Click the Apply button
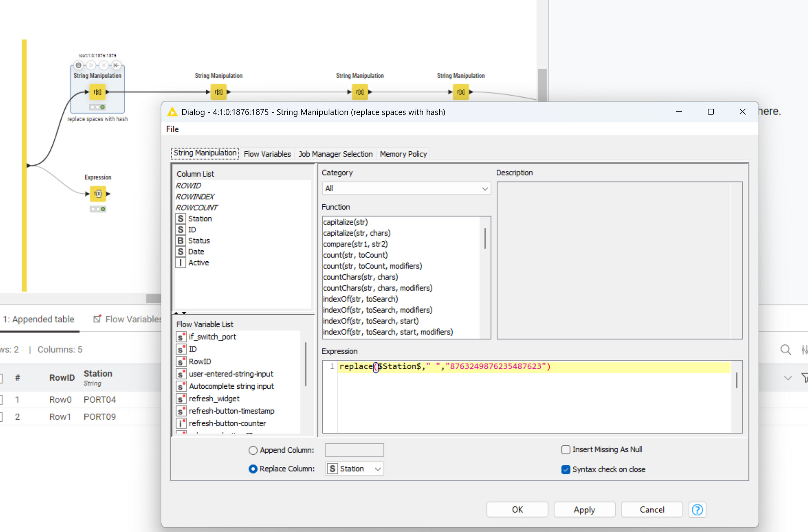The image size is (808, 532). pos(584,510)
